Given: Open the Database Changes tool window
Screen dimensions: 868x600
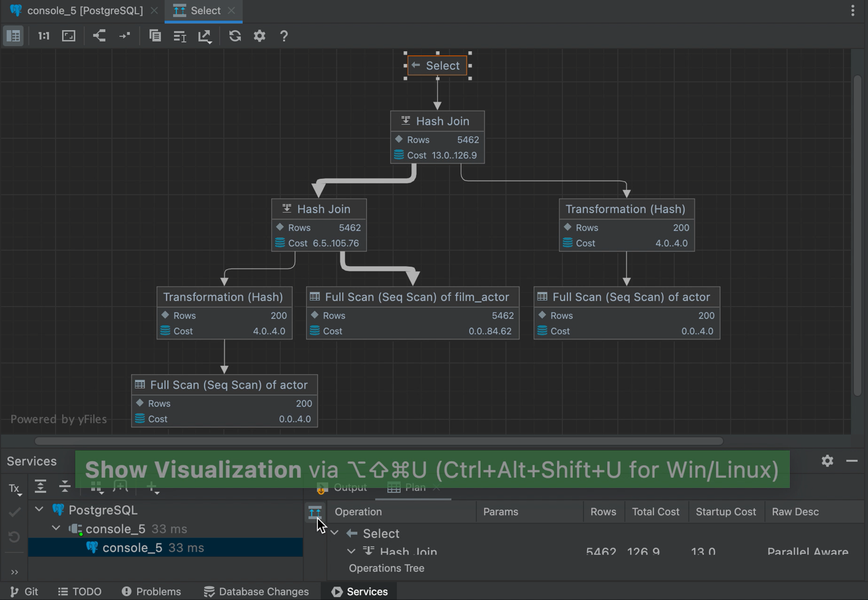Looking at the screenshot, I should pos(256,591).
